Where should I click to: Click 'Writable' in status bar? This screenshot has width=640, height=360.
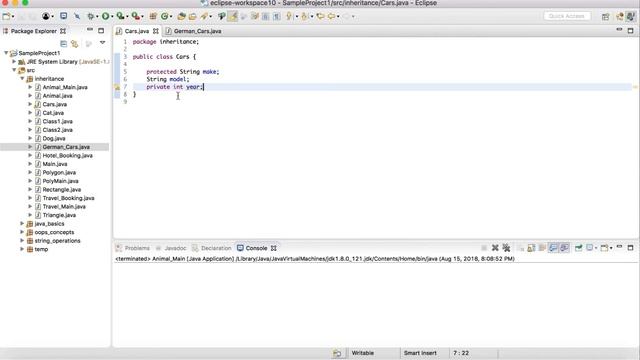[362, 353]
